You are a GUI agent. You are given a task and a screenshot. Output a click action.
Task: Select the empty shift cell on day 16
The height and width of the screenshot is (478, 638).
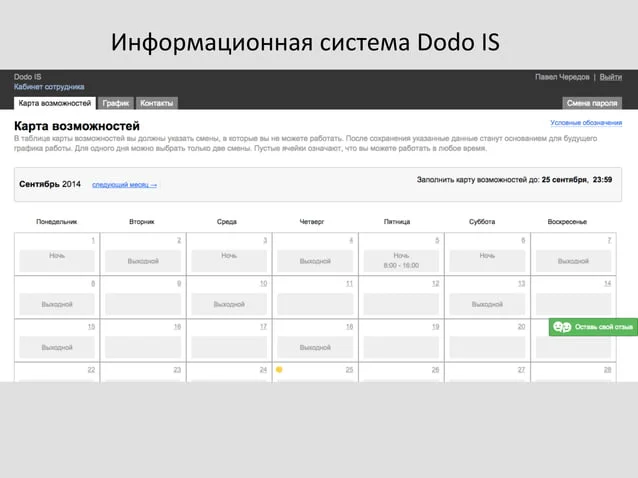click(x=143, y=347)
